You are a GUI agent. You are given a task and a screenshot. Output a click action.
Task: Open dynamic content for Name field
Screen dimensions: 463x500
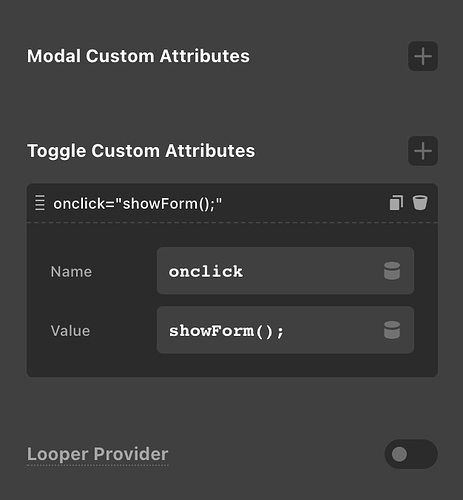coord(392,271)
